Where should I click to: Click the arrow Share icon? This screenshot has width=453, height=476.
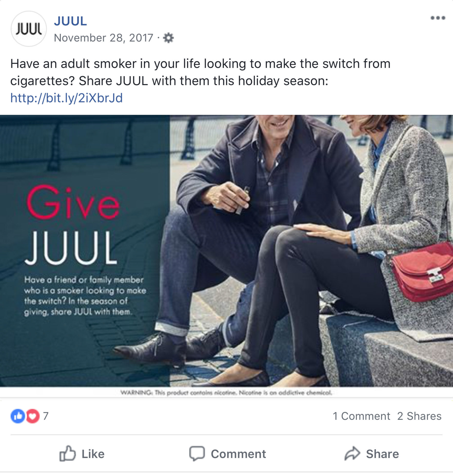352,453
